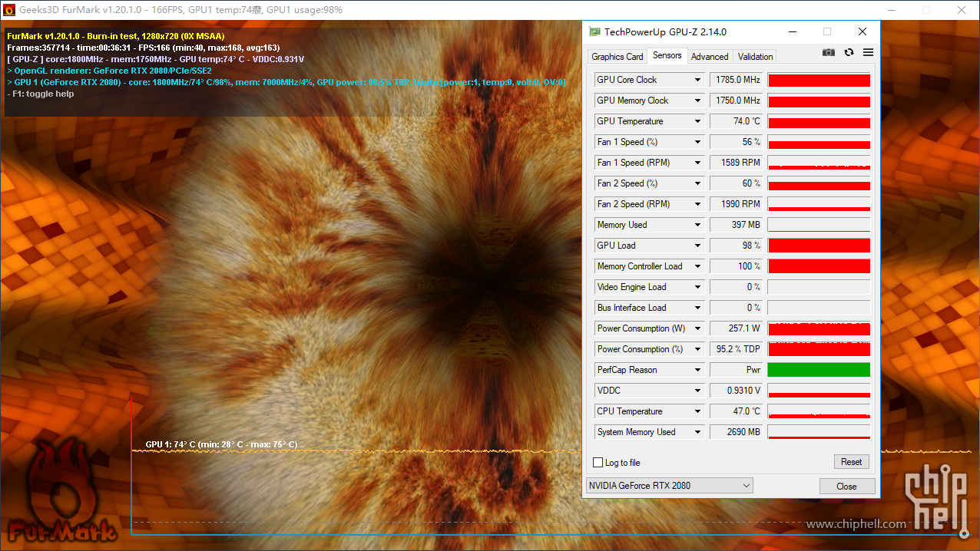The width and height of the screenshot is (980, 551).
Task: Click the GPU-Z title bar app icon
Action: (594, 31)
